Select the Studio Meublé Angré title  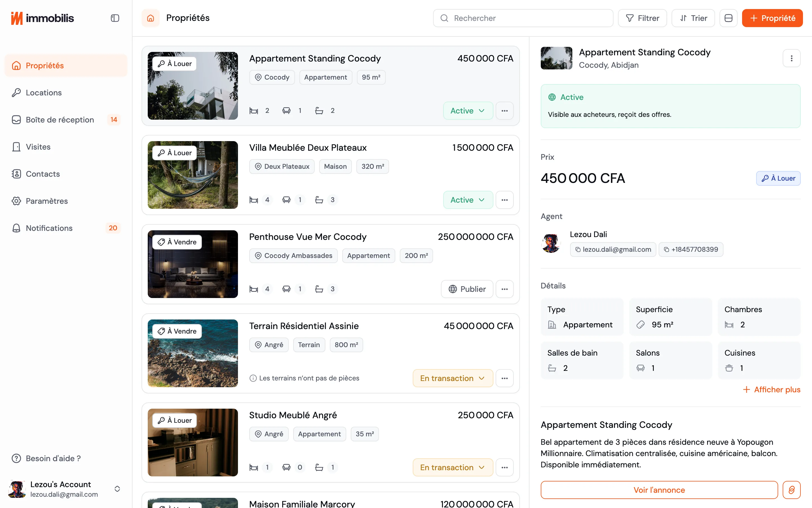293,415
